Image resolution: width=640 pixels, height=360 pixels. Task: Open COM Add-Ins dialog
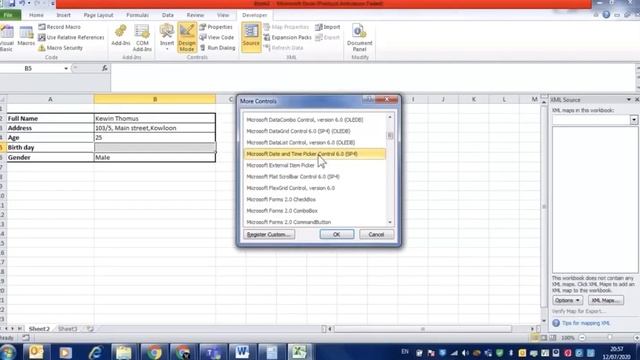(142, 38)
